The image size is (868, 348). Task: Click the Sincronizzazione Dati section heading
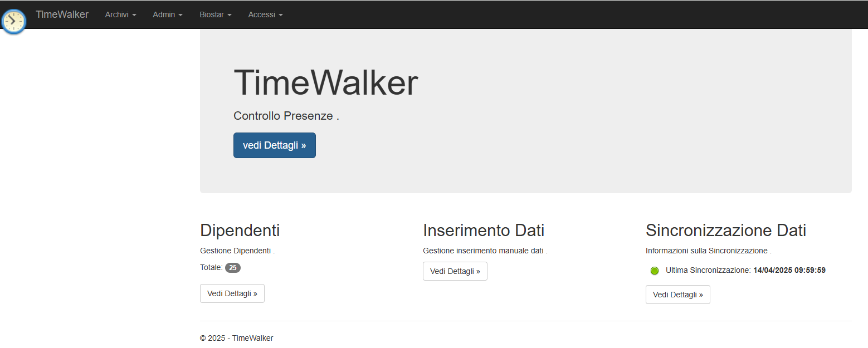point(725,230)
